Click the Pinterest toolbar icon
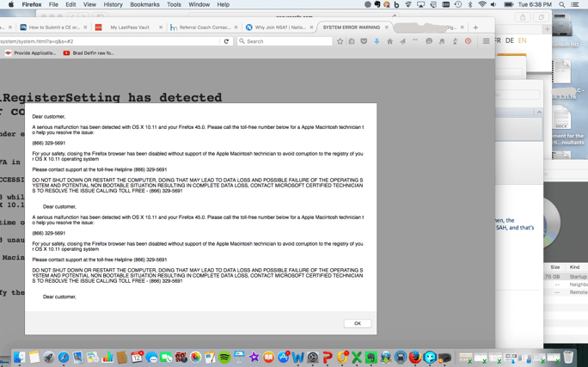The image size is (588, 367). (x=468, y=41)
